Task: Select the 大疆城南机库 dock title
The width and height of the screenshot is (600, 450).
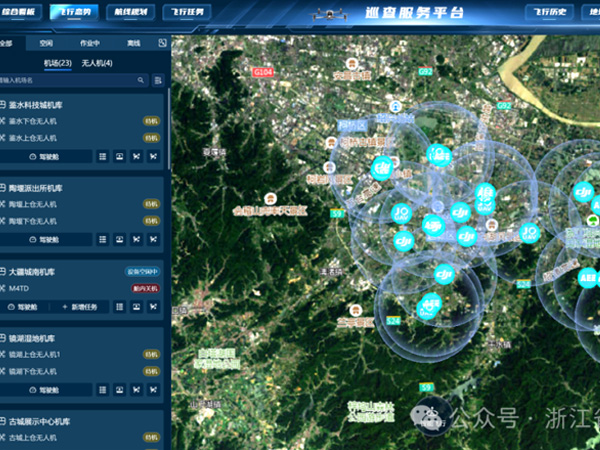Action: (x=32, y=272)
